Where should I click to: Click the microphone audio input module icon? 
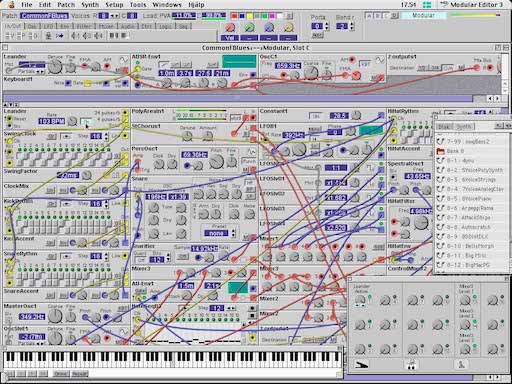click(x=48, y=36)
